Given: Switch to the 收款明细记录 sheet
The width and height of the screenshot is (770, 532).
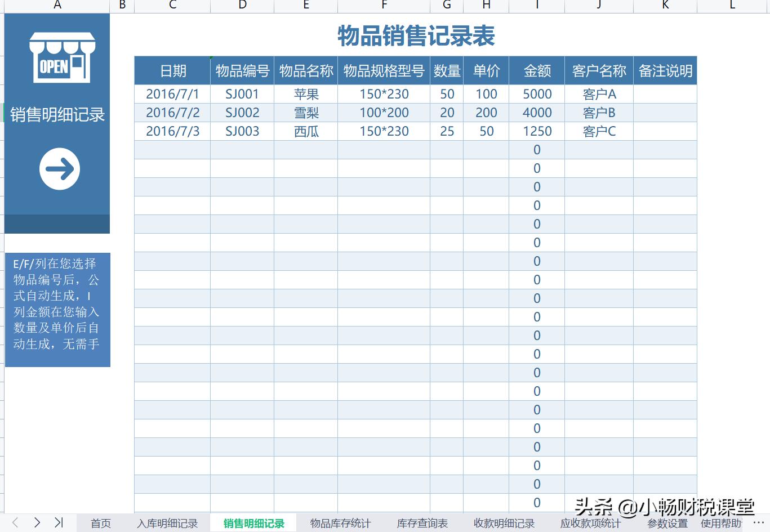Looking at the screenshot, I should pyautogui.click(x=504, y=523).
